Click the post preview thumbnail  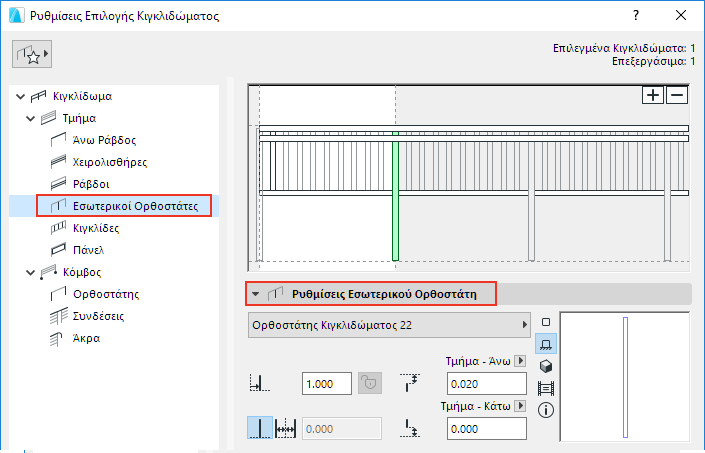coord(625,377)
